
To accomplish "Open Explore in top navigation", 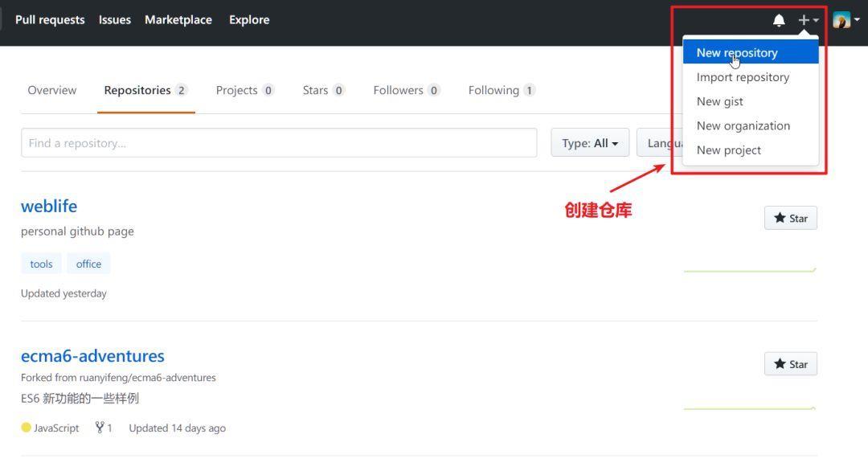I will click(x=249, y=20).
